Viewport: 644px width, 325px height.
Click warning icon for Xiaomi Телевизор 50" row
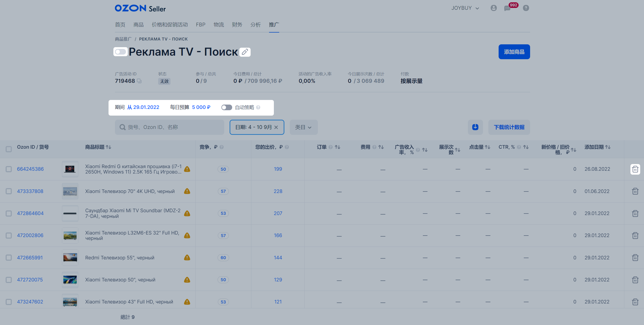187,280
